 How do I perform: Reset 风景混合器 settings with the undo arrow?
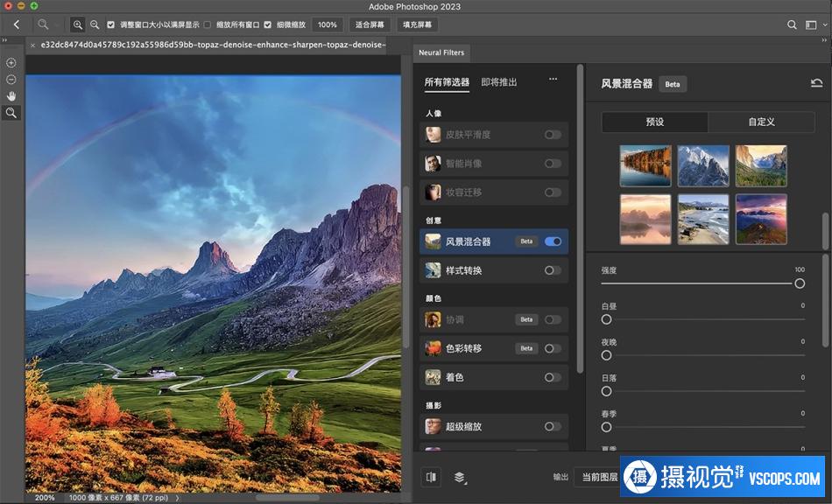tap(816, 83)
